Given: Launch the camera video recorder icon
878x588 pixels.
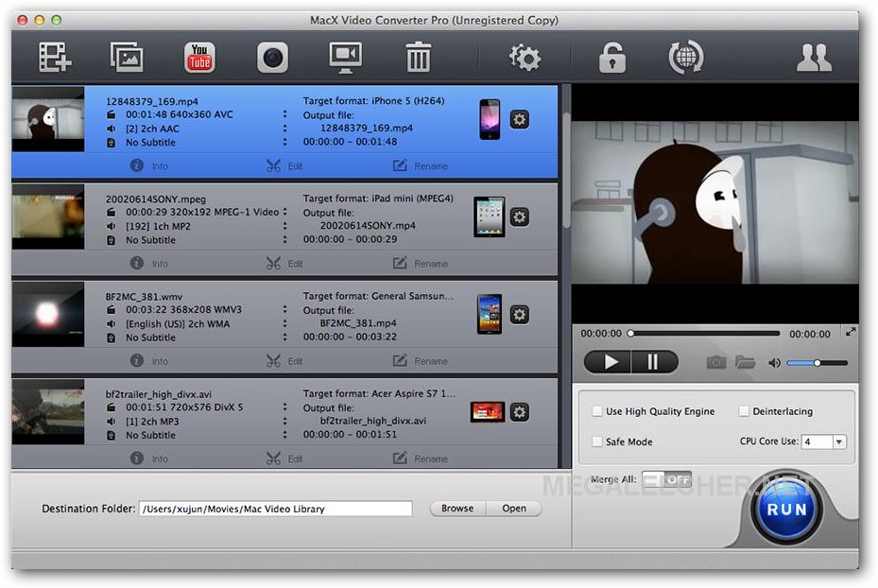Looking at the screenshot, I should point(273,57).
